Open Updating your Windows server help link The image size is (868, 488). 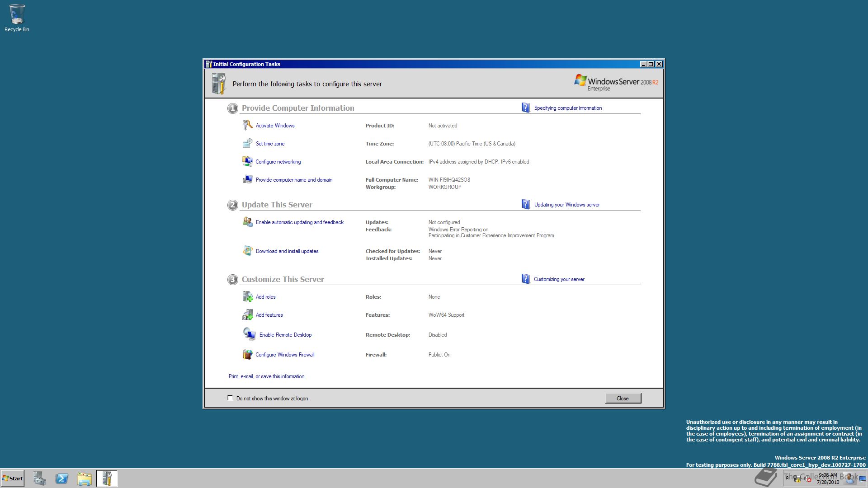click(x=567, y=205)
